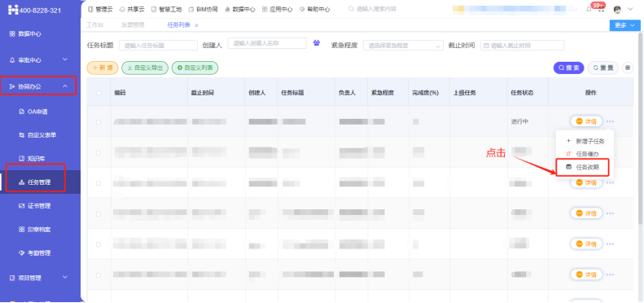Open 详情 for the 进行中 task row
This screenshot has height=303, width=644.
586,121
